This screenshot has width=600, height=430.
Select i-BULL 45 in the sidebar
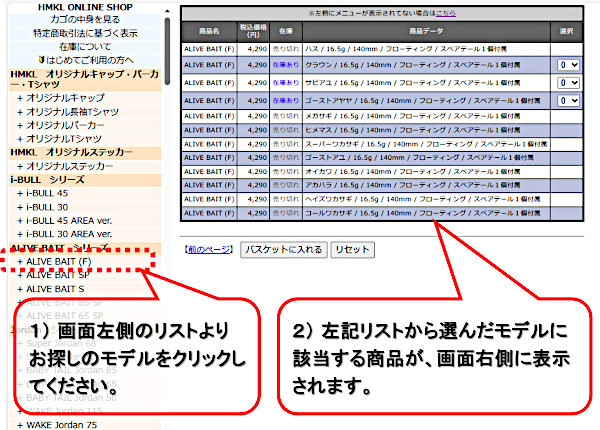(47, 193)
